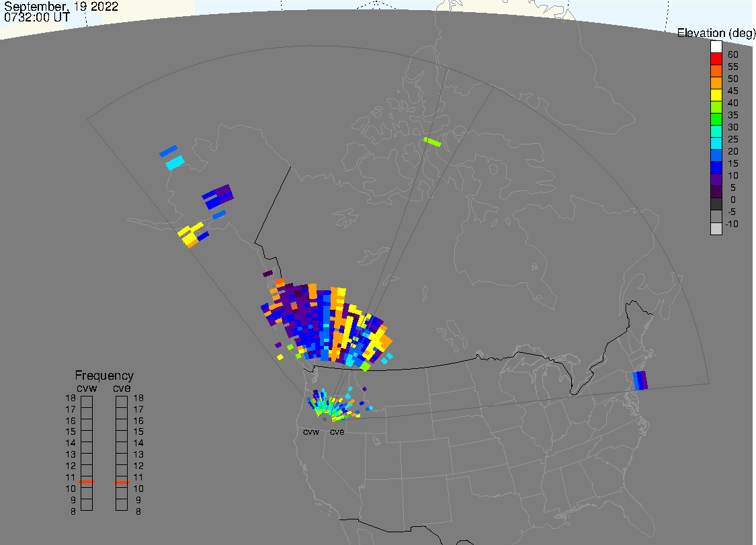Click the lime 35–40 degree legend swatch
The width and height of the screenshot is (756, 545).
[716, 107]
